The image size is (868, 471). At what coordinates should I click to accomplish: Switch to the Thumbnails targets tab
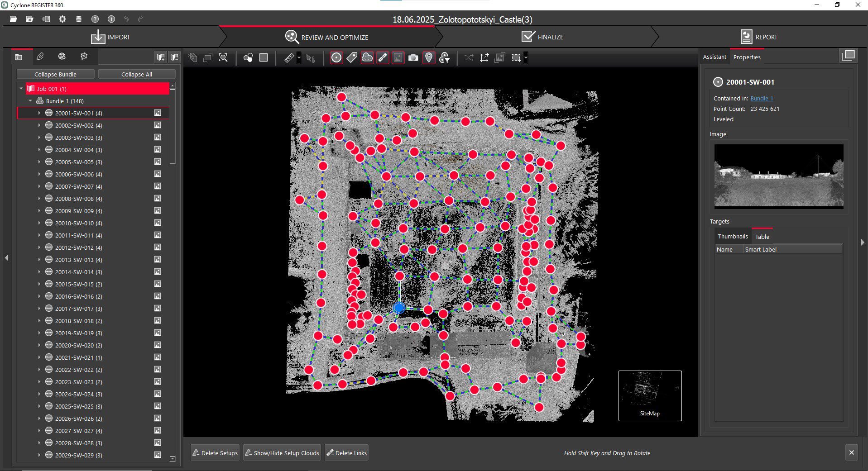(733, 237)
